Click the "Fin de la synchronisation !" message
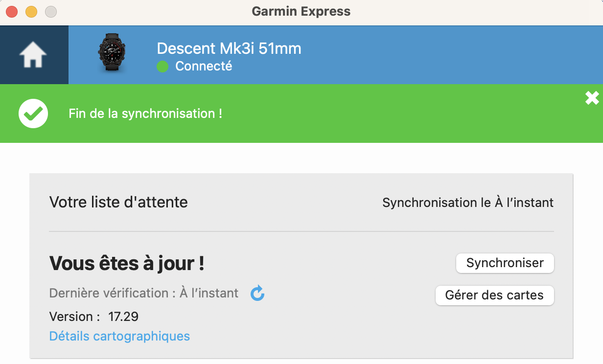Image resolution: width=603 pixels, height=364 pixels. click(x=145, y=114)
